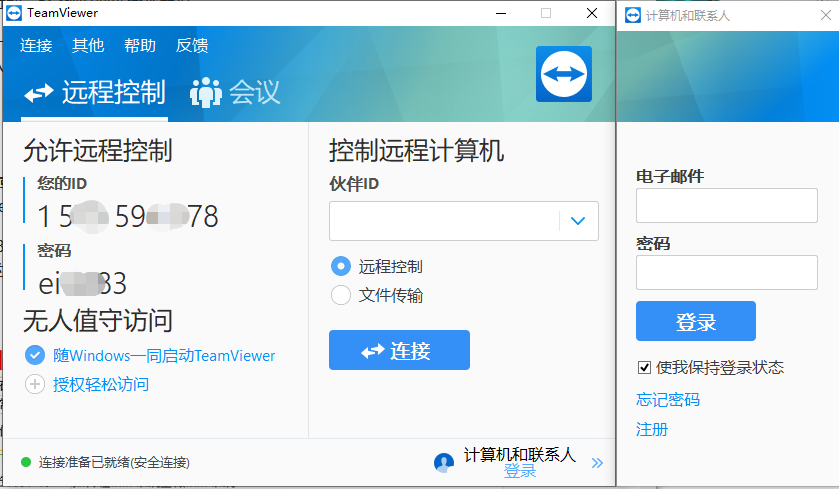Switch to the 远程控制 tab
This screenshot has width=839, height=489.
95,93
